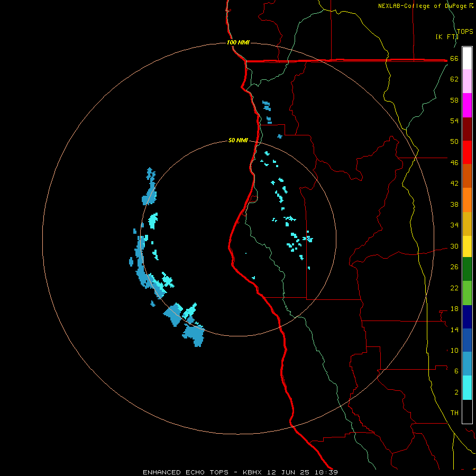Click the medium blue 18 kft swatch

(x=467, y=340)
